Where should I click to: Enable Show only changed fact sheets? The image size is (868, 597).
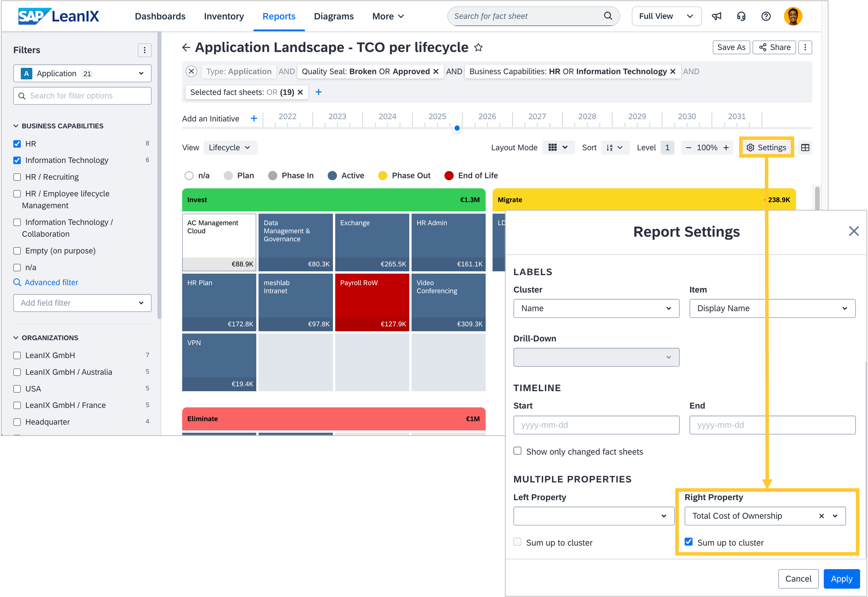[x=517, y=451]
